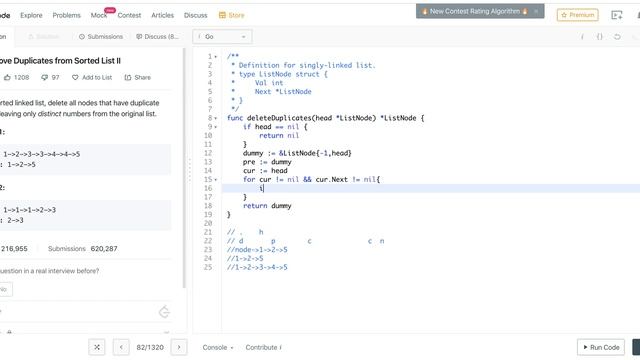
Task: Click the Contribute link
Action: click(263, 347)
